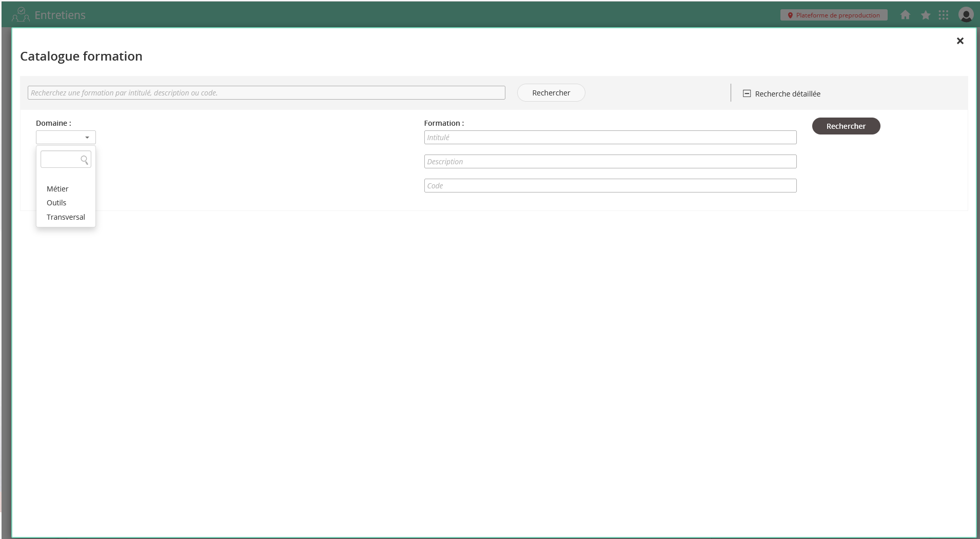
Task: Click the Plateforme de preproduction badge
Action: 833,15
